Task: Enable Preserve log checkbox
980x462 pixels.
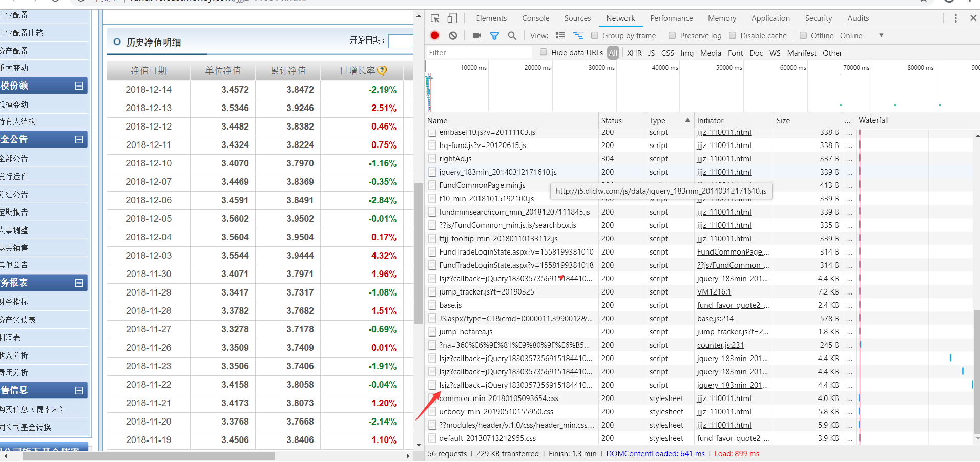Action: tap(672, 35)
